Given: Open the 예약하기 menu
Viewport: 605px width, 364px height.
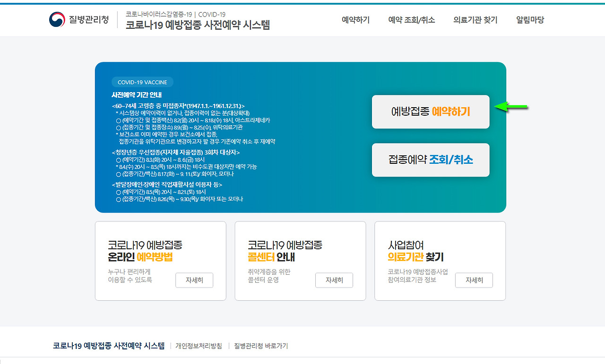Looking at the screenshot, I should point(355,20).
